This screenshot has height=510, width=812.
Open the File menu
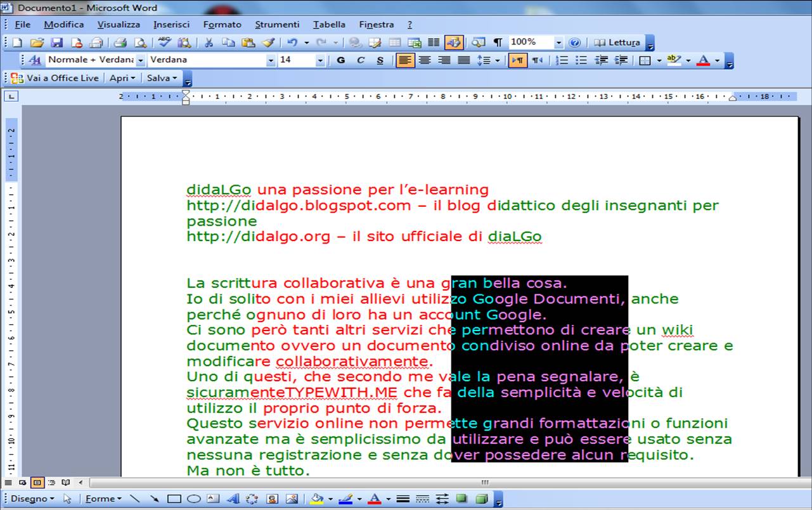(x=22, y=25)
